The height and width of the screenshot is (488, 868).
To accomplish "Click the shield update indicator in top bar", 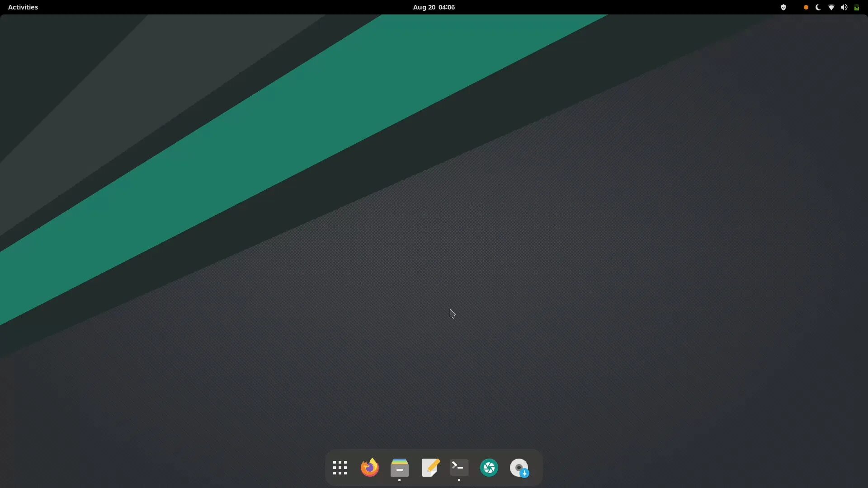I will pos(783,7).
